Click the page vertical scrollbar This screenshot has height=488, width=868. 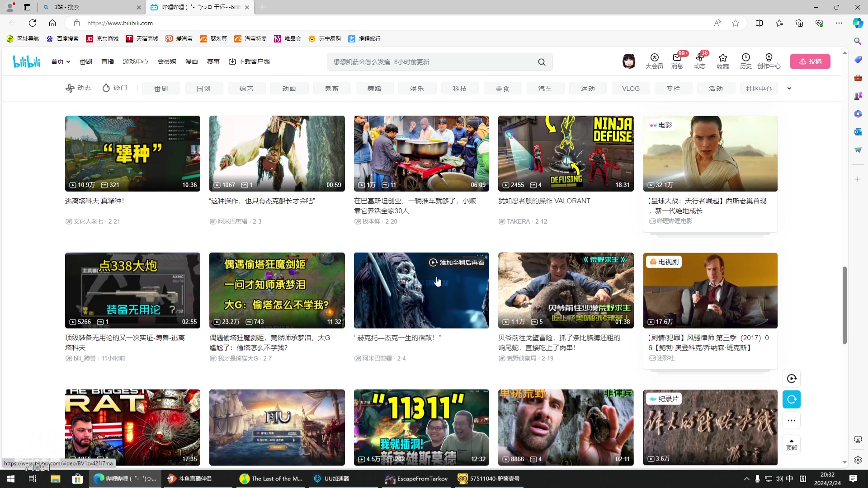click(844, 305)
